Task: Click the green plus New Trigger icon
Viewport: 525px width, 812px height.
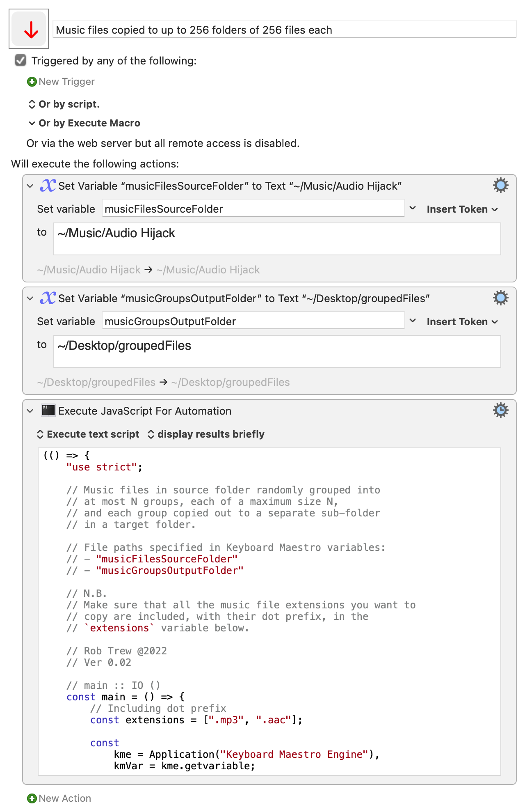Action: (32, 82)
